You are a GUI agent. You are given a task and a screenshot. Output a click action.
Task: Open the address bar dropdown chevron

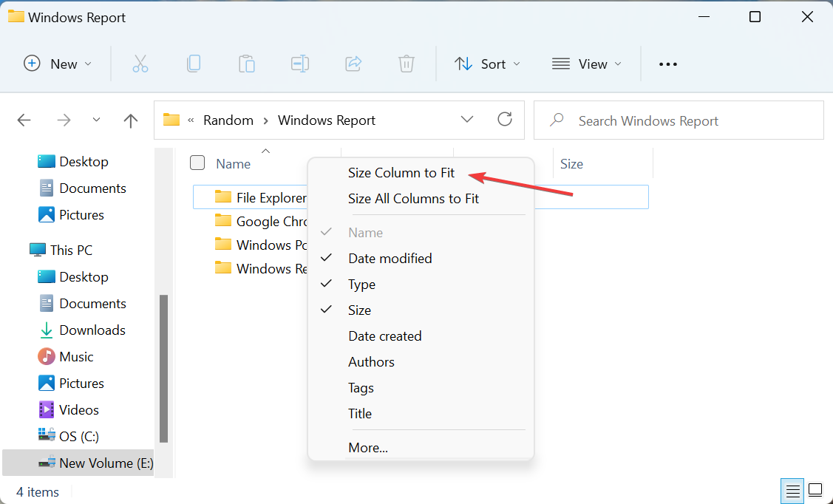[x=467, y=119]
